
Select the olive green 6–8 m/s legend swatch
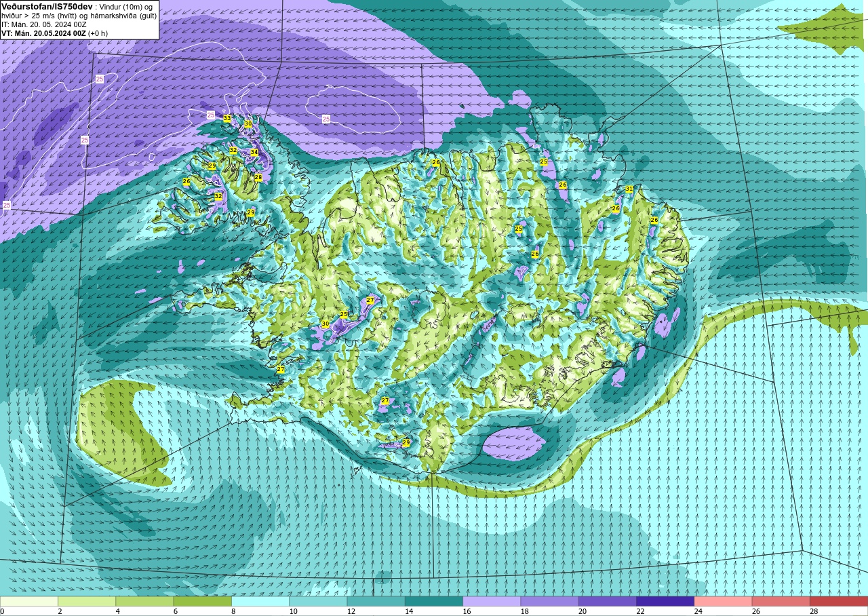tap(203, 601)
